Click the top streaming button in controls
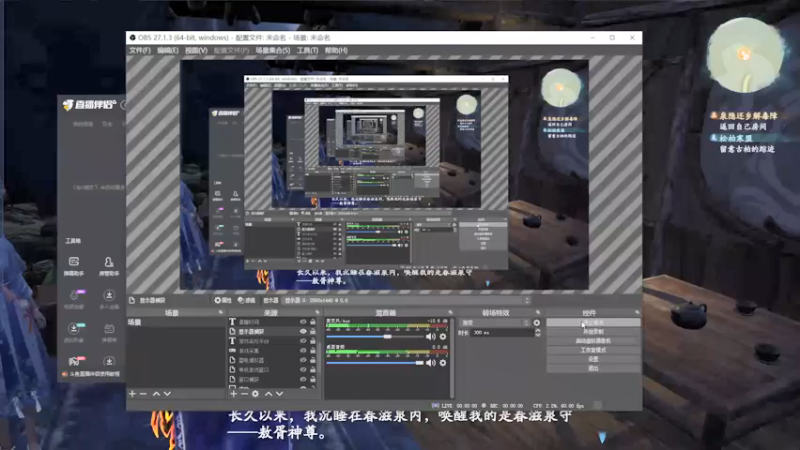Screen dimensions: 800x450 [x=593, y=322]
